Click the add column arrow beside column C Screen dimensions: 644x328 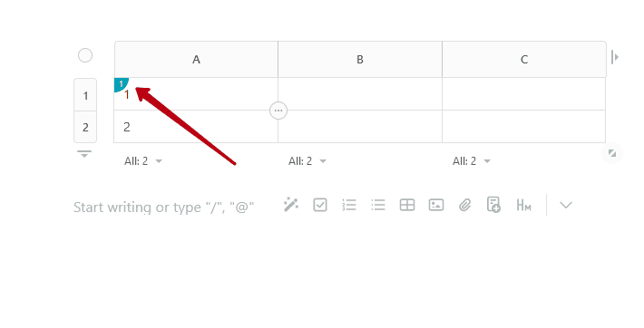pos(614,57)
